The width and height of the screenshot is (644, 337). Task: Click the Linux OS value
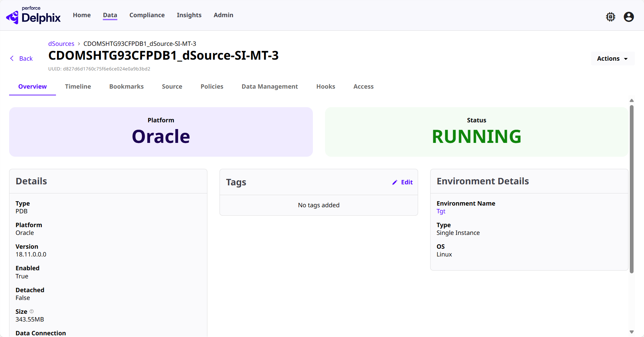click(x=444, y=254)
